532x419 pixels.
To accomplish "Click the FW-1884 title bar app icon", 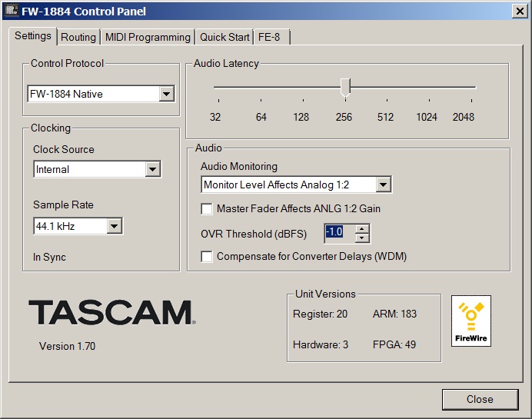I will (12, 10).
